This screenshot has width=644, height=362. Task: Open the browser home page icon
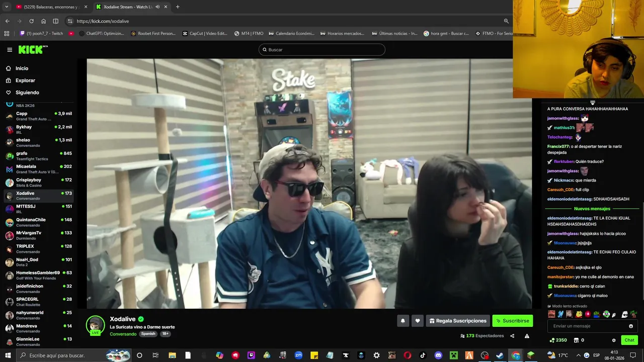tap(44, 21)
